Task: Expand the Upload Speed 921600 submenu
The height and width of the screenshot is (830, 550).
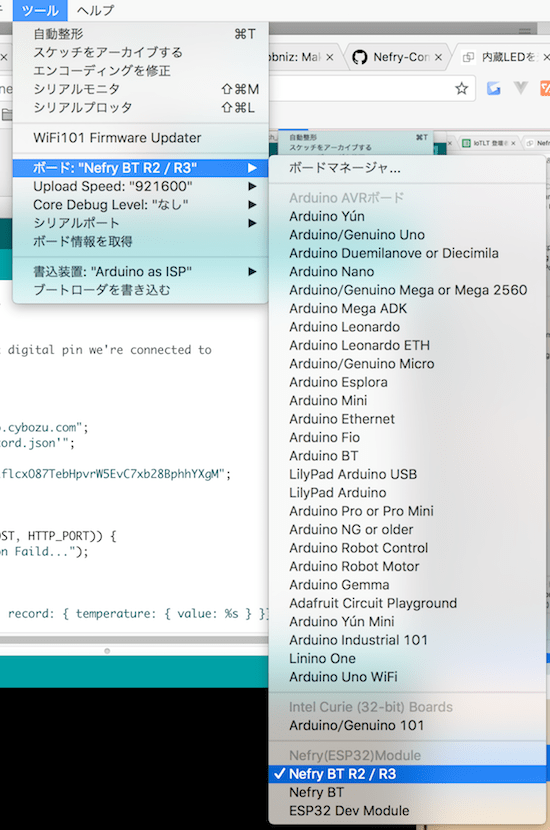Action: click(140, 186)
